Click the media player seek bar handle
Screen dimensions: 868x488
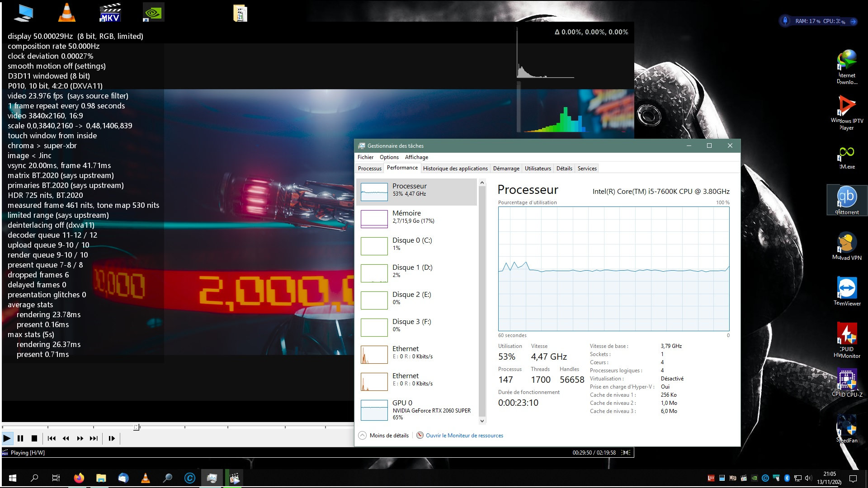[137, 427]
